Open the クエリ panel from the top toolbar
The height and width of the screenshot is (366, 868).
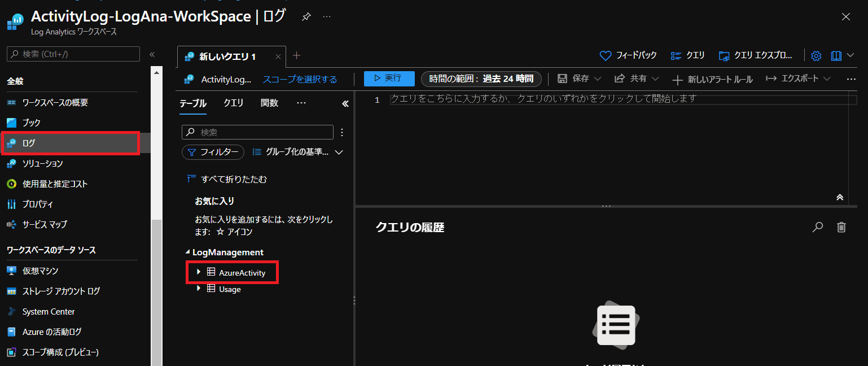[687, 55]
